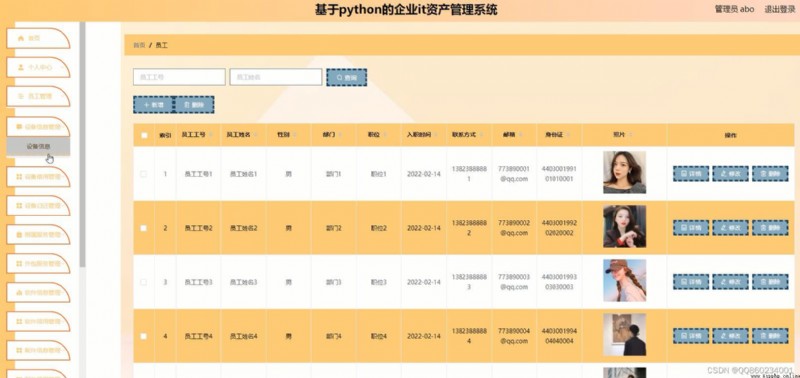Screen dimensions: 800x378
Task: Click cell text 部门3
Action: click(x=333, y=282)
